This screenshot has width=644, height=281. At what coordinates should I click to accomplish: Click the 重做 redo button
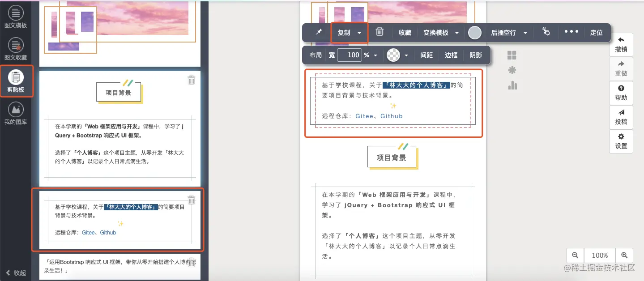(x=621, y=68)
